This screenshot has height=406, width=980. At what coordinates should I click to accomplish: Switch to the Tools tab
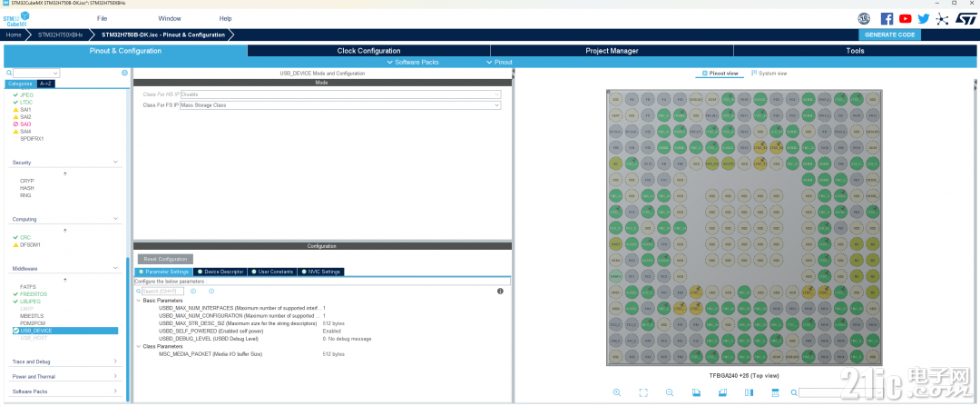855,51
